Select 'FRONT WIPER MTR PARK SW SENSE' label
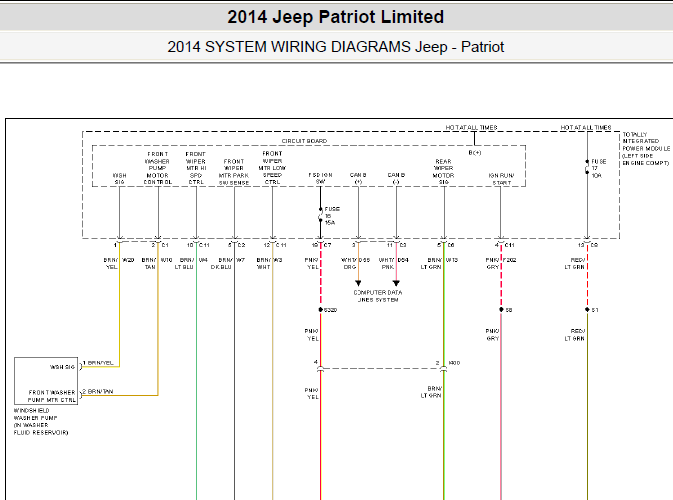Viewport: 673px width, 500px height. [233, 172]
